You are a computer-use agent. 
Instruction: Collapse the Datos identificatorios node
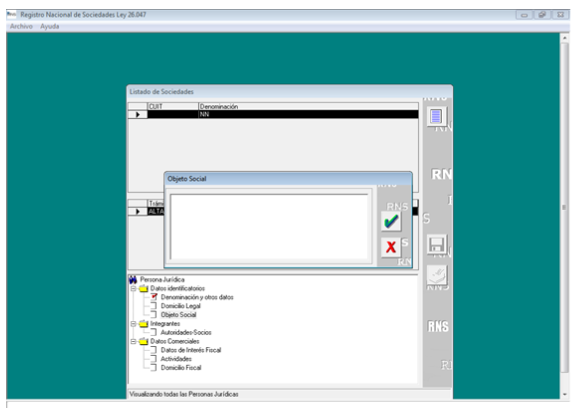tap(134, 289)
